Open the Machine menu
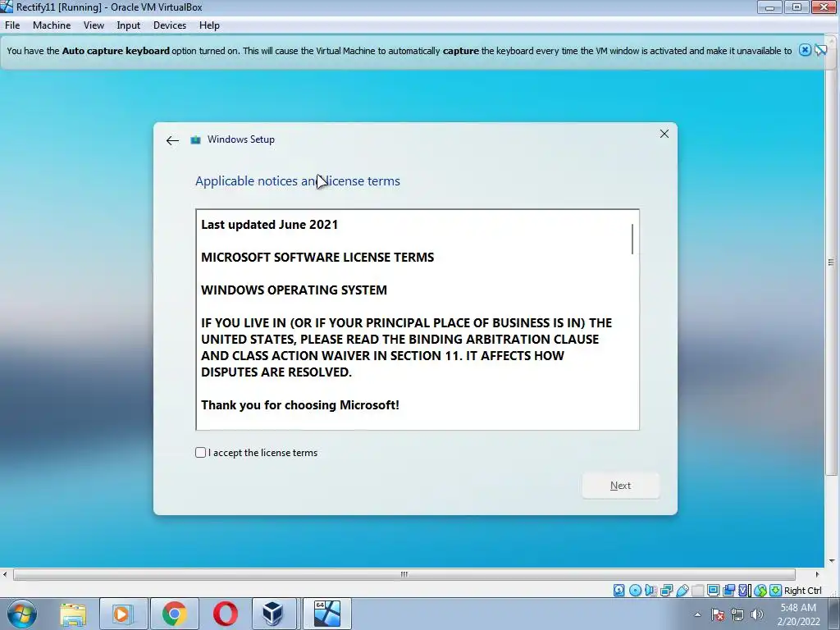Screen dimensions: 840x630 (52, 25)
